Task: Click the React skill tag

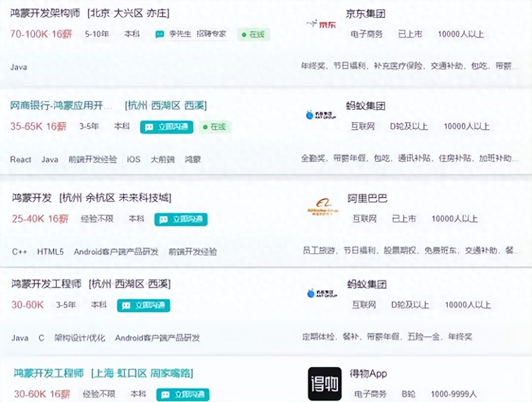Action: click(x=21, y=160)
